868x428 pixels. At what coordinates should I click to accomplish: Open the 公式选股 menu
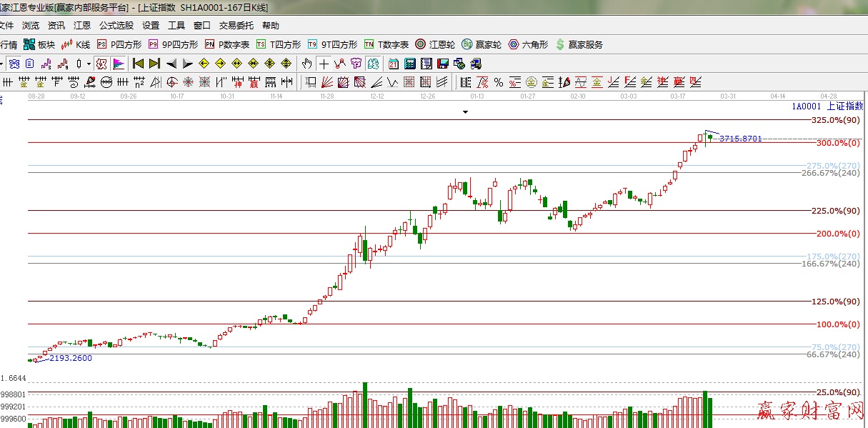coord(116,25)
